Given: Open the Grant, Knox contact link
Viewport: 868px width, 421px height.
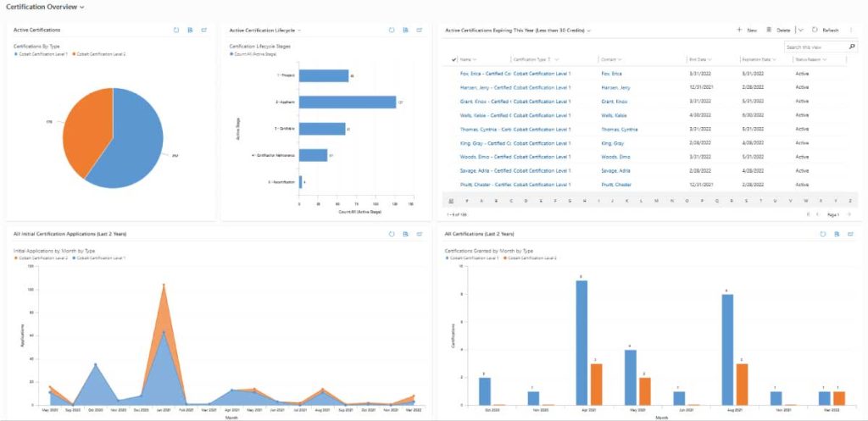Looking at the screenshot, I should click(614, 102).
